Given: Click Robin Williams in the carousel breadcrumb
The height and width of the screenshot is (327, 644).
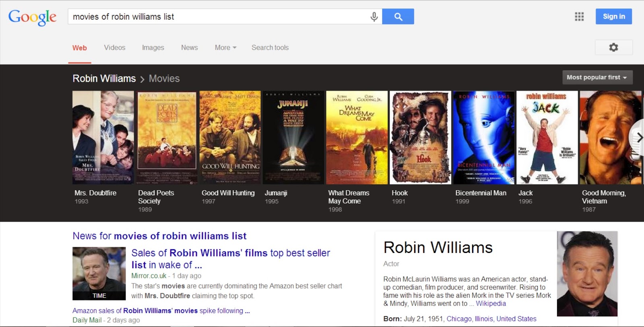Looking at the screenshot, I should point(104,78).
